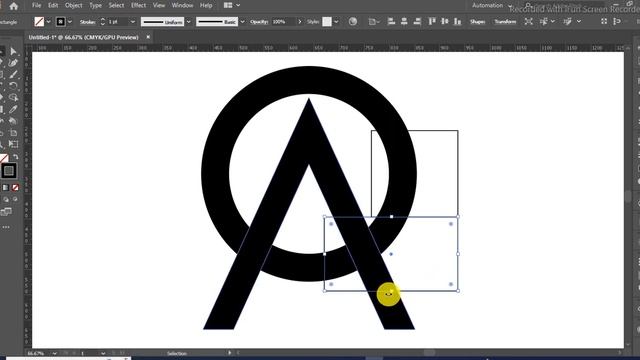Click Vertical Align Center icon
This screenshot has width=640, height=360.
pyautogui.click(x=445, y=22)
